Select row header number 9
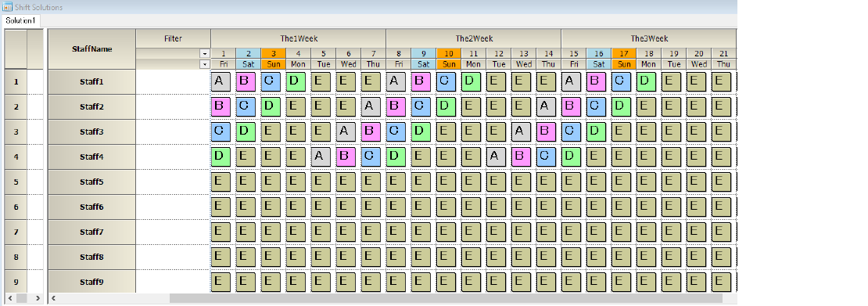This screenshot has width=868, height=306. (x=16, y=282)
